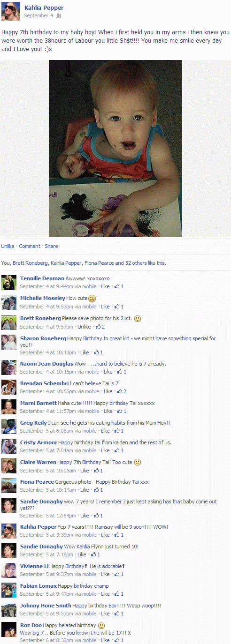
Task: Click the thumbs-up count on Brett Roneberg's comment
Action: 103,327
